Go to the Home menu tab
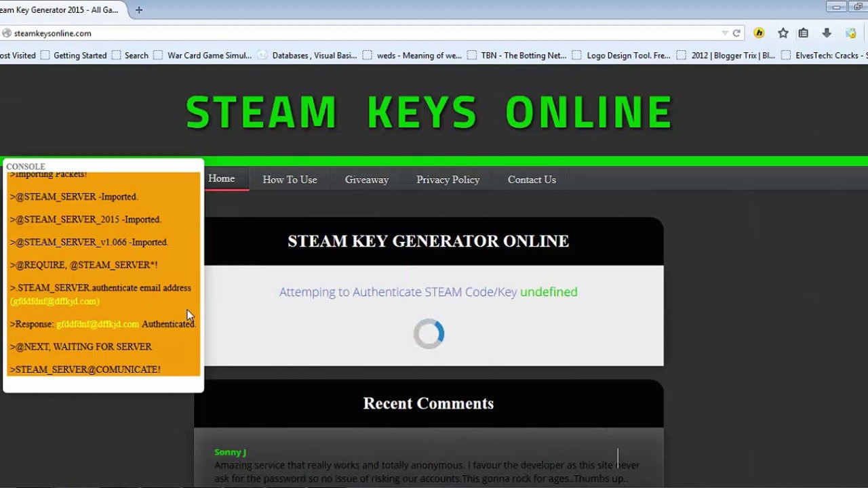 click(222, 179)
